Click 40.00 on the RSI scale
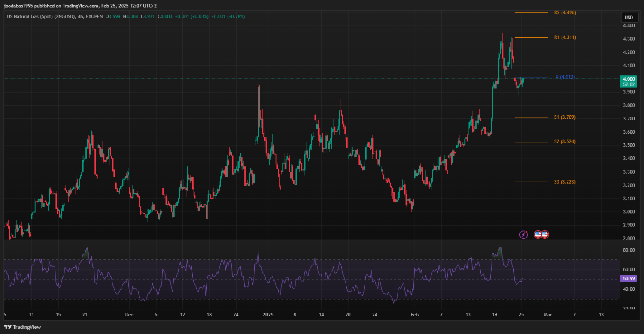The width and height of the screenshot is (644, 334). (629, 289)
